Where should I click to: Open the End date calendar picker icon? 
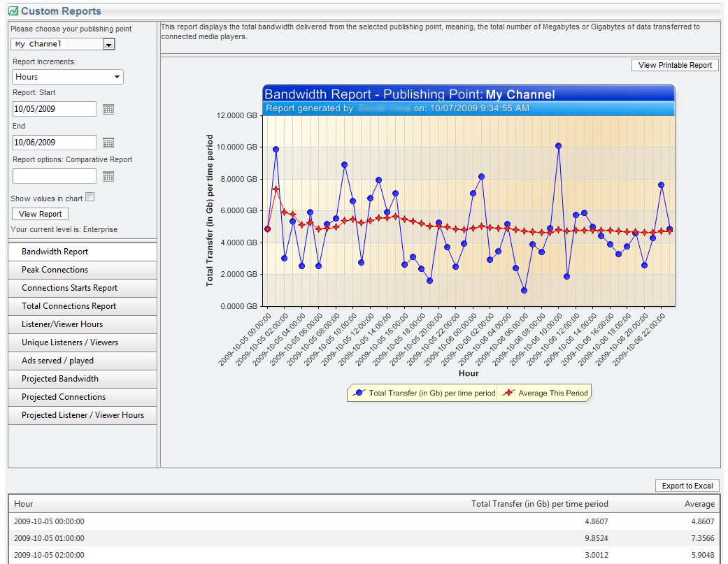(x=108, y=143)
